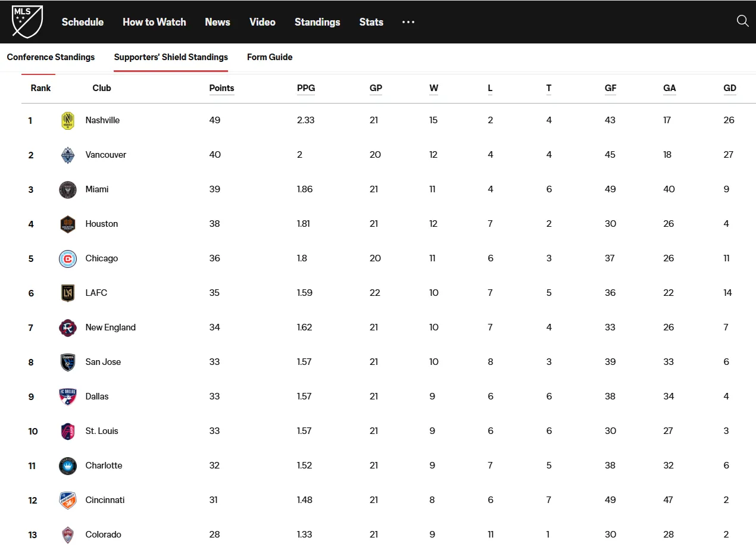Open the Dallas club link
This screenshot has height=556, width=756.
[x=97, y=396]
